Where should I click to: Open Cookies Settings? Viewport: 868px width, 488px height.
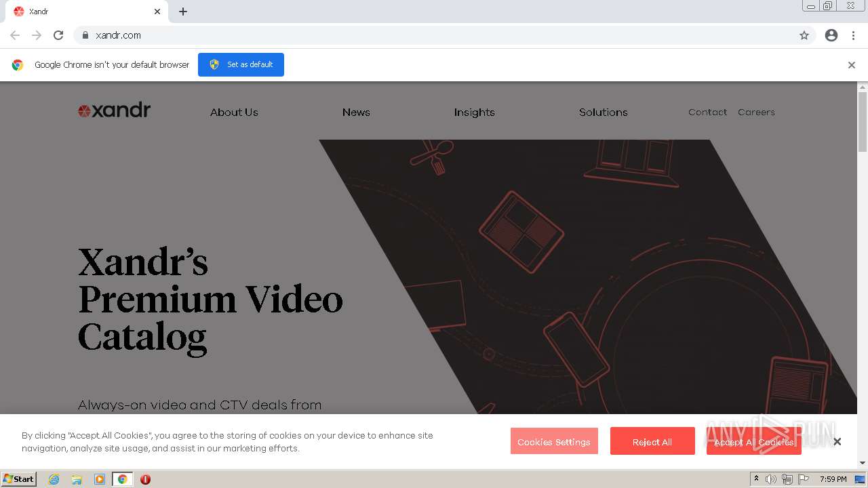click(554, 441)
